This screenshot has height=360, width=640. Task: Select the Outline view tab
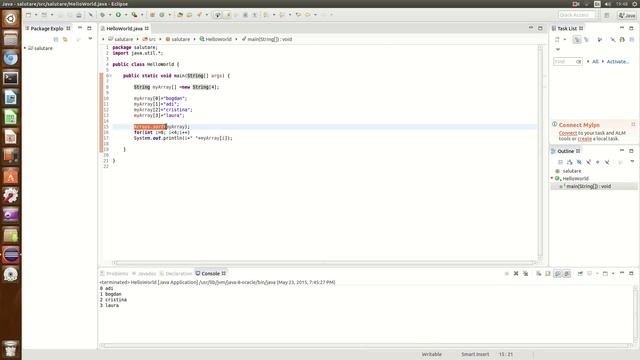(565, 151)
